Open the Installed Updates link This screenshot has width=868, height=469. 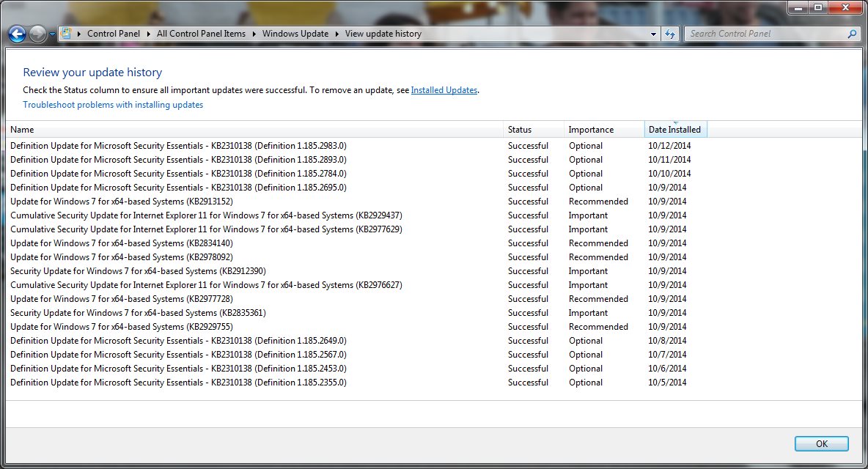tap(444, 90)
